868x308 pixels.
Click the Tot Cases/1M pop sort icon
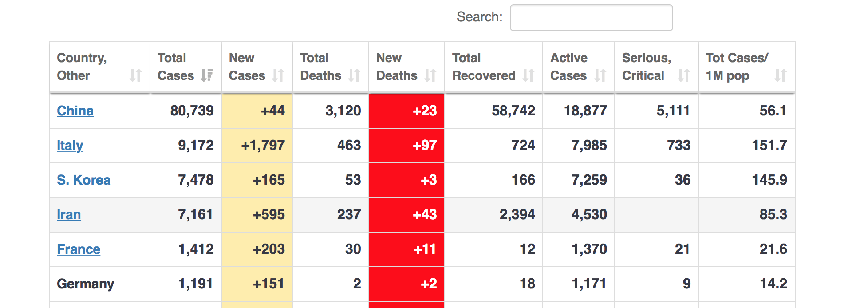coord(781,75)
